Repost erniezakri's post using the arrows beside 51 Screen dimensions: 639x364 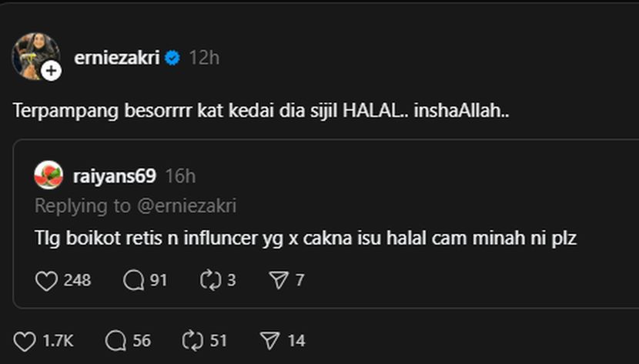191,340
